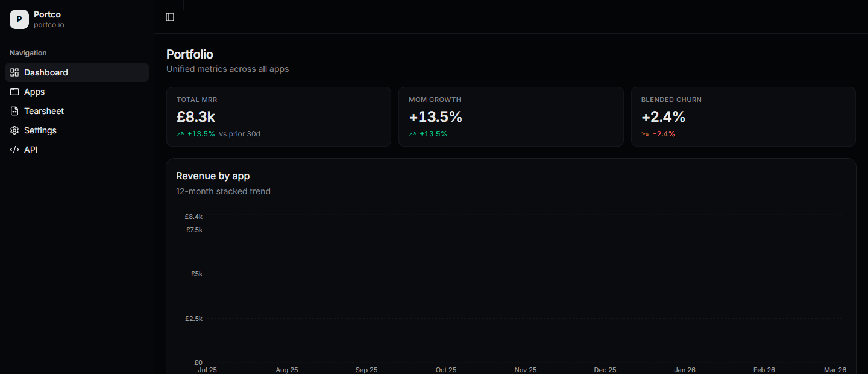Click the API code brackets icon
Screen dimensions: 868x374
14,150
